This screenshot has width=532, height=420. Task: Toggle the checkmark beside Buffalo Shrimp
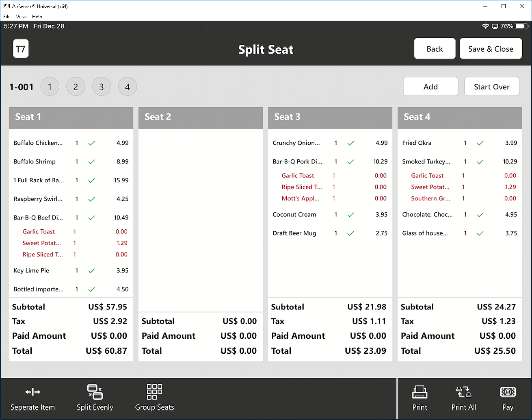(x=92, y=162)
